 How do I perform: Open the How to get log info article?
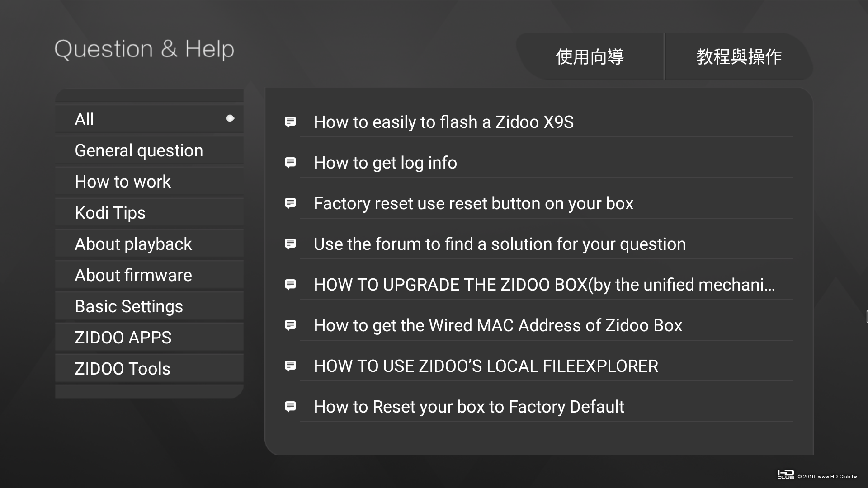[x=385, y=163]
